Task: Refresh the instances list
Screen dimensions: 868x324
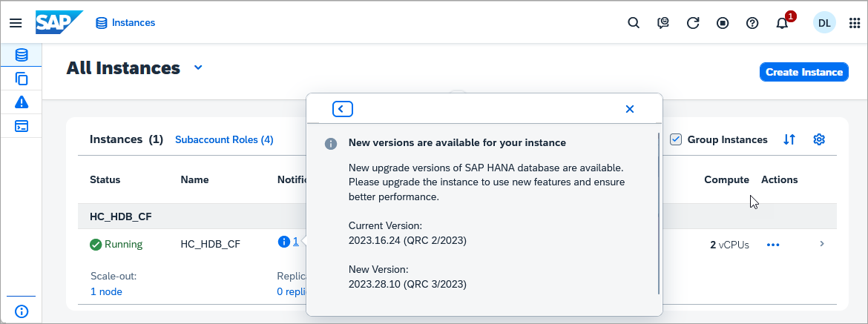Action: [x=692, y=23]
